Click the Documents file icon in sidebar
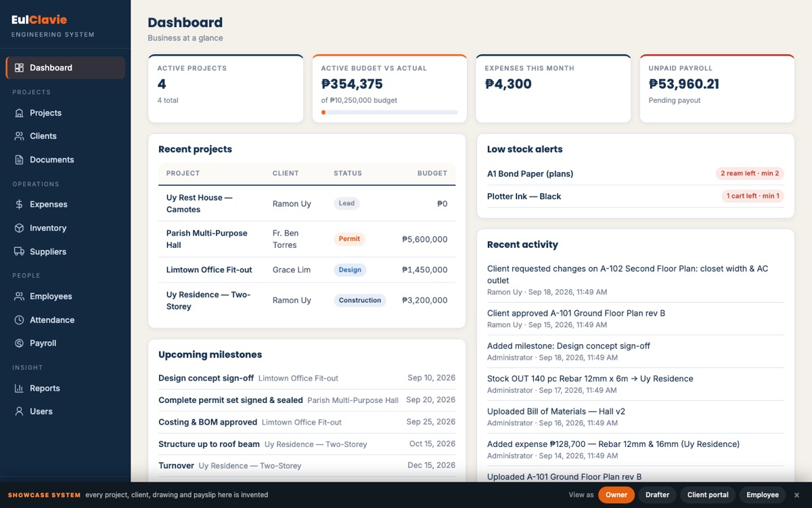 pos(19,160)
